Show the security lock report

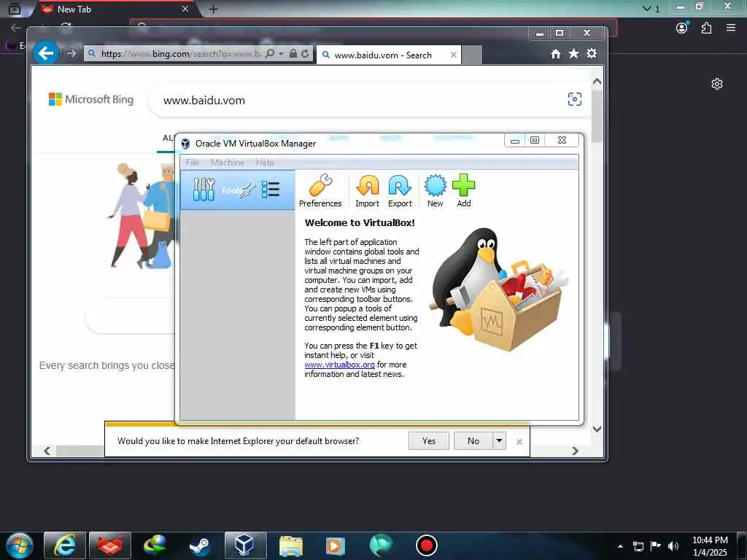tap(293, 54)
